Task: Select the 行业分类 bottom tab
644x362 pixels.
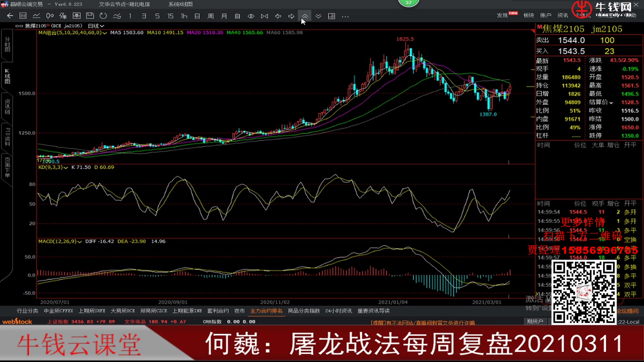Action: pos(28,311)
